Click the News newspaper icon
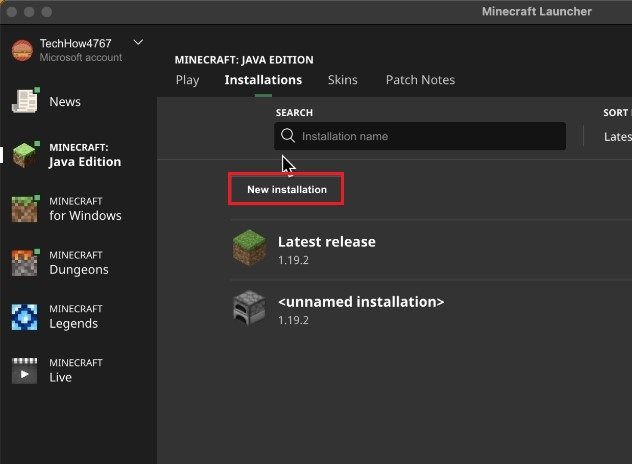The width and height of the screenshot is (632, 464). point(24,101)
